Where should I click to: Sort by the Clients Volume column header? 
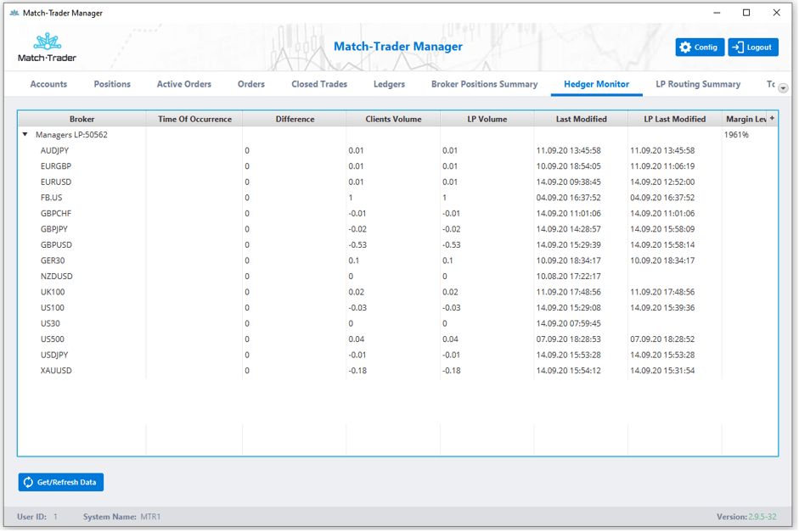coord(393,120)
